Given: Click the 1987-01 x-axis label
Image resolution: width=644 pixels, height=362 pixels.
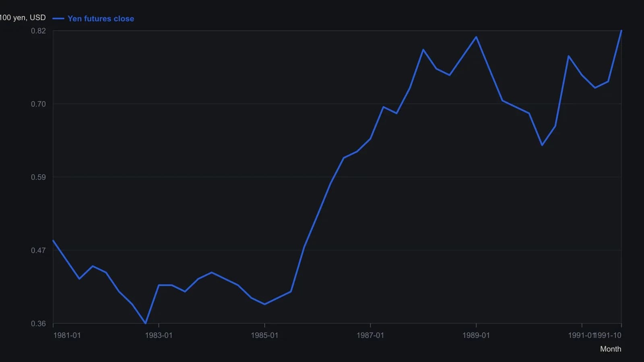Looking at the screenshot, I should [370, 335].
